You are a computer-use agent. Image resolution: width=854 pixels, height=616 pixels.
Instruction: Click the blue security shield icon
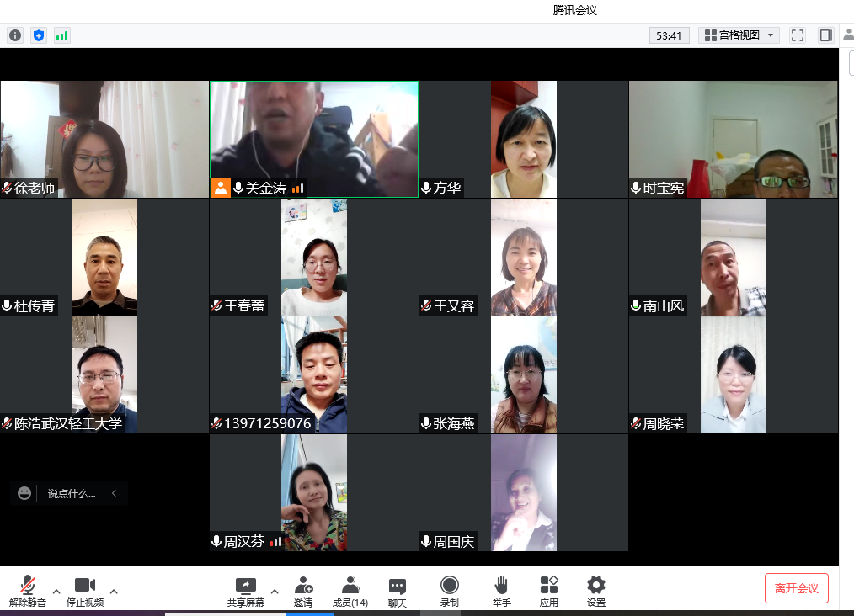[x=39, y=35]
